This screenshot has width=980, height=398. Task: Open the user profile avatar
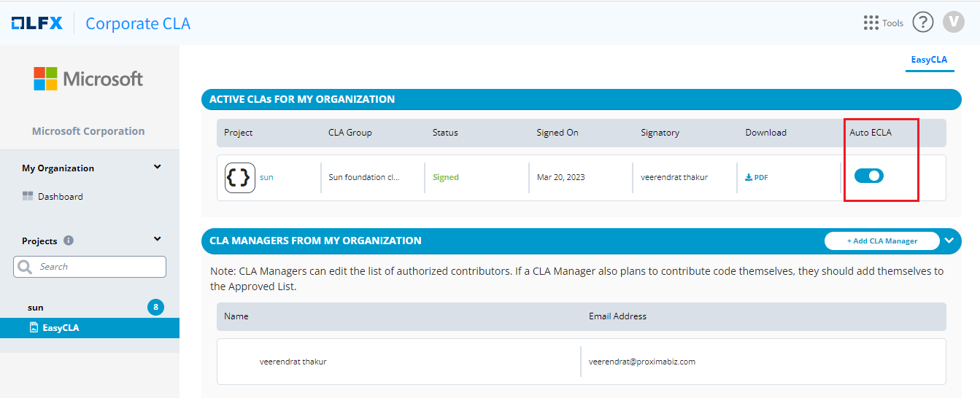pos(953,22)
